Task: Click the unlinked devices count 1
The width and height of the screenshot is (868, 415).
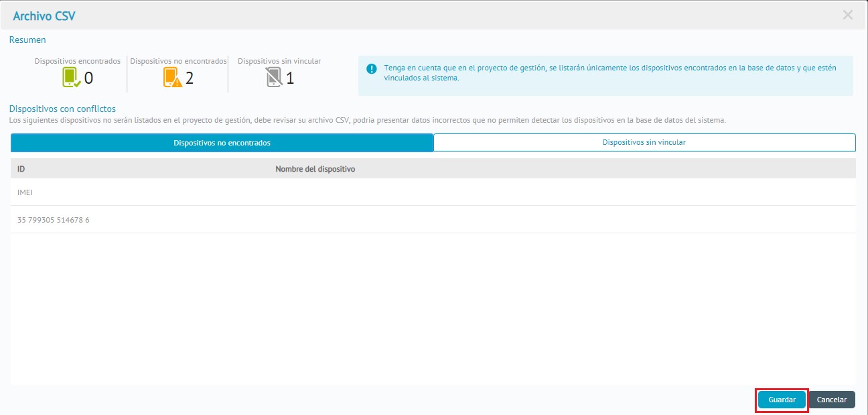Action: tap(290, 78)
